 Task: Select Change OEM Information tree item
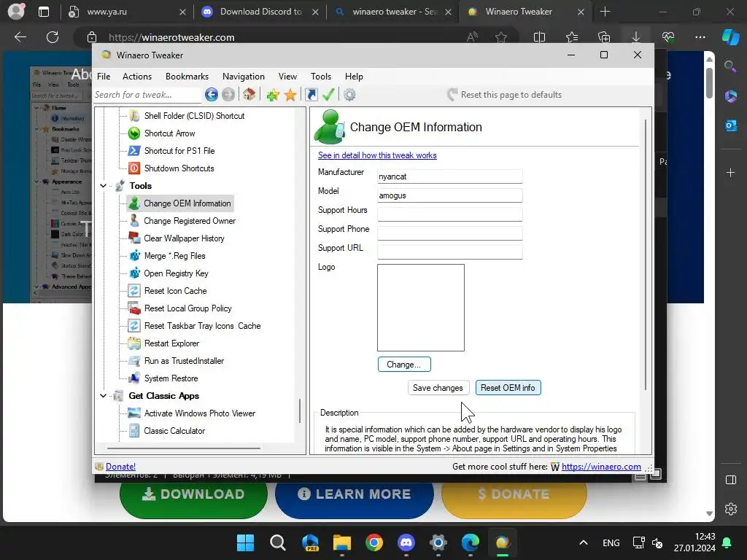click(x=180, y=203)
